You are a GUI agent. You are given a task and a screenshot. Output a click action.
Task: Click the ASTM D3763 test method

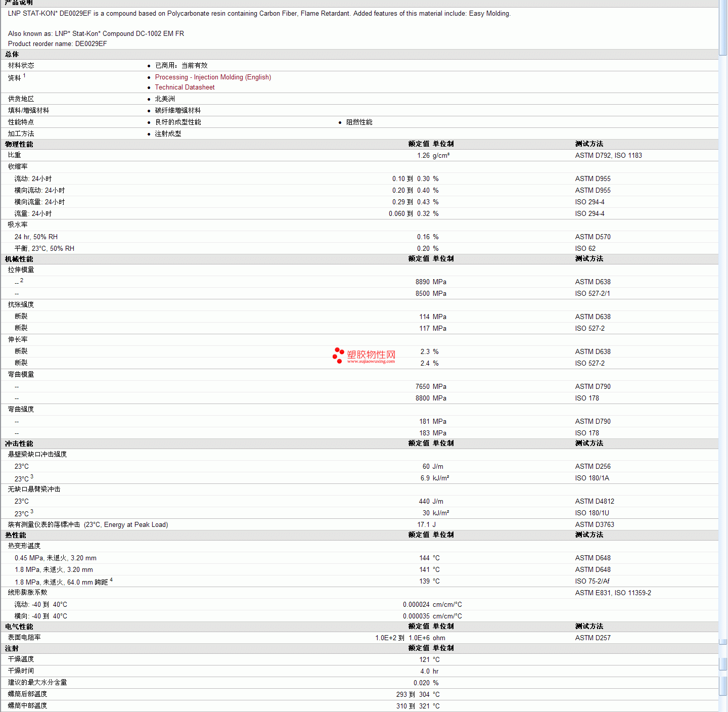595,525
